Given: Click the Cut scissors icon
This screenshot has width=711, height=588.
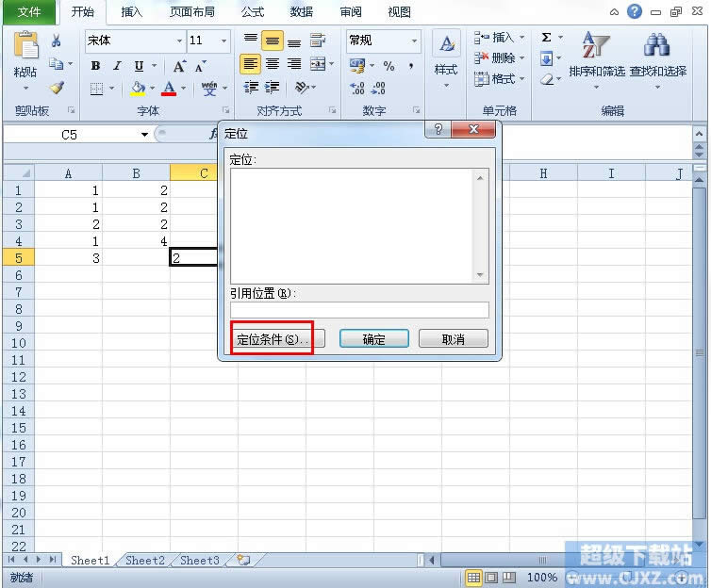Looking at the screenshot, I should click(x=57, y=41).
